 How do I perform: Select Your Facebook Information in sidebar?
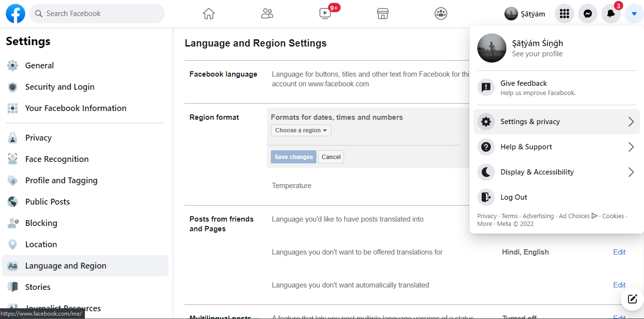[85, 108]
